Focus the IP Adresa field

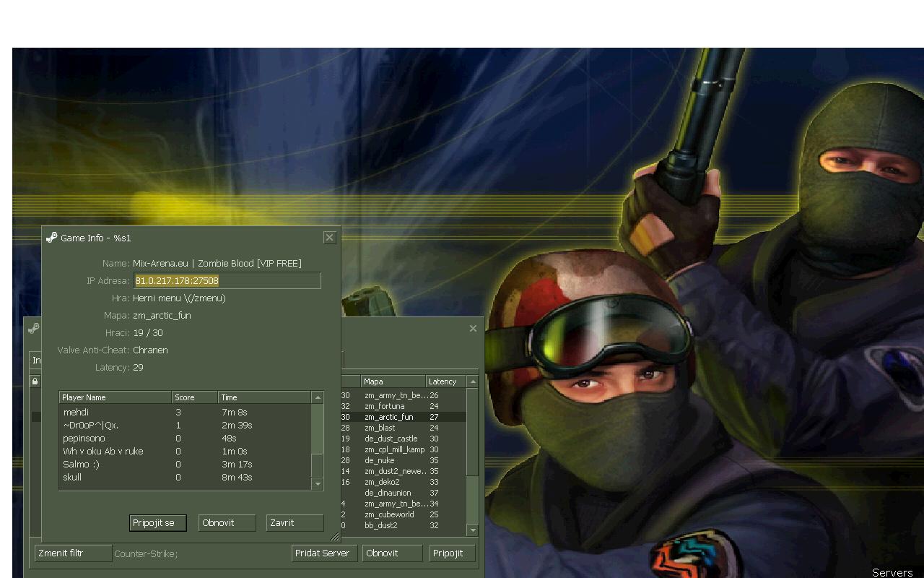coord(227,280)
